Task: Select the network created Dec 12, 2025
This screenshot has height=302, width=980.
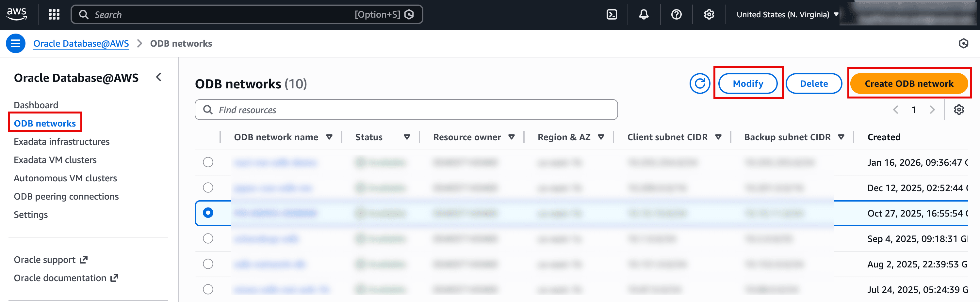Action: pyautogui.click(x=208, y=188)
